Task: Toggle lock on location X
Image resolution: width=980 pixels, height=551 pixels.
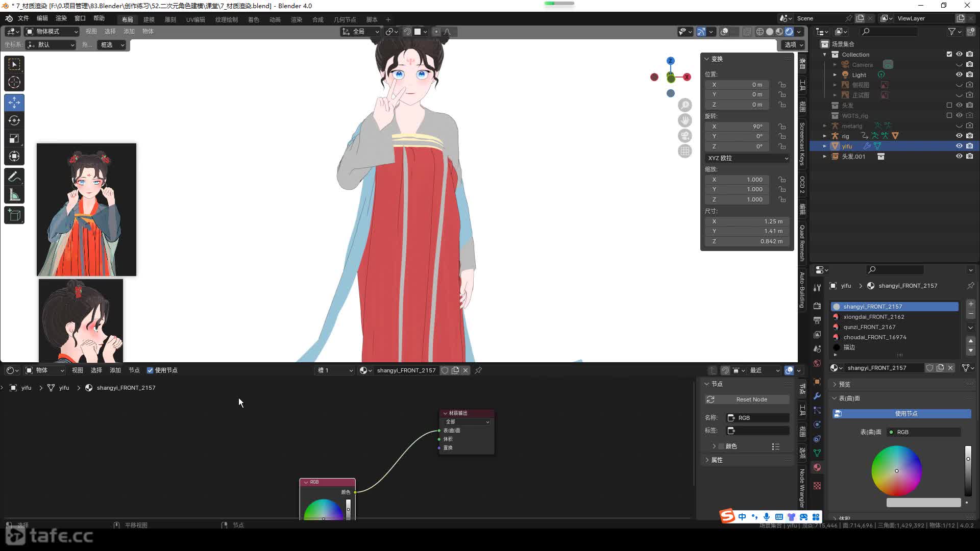Action: click(x=782, y=85)
